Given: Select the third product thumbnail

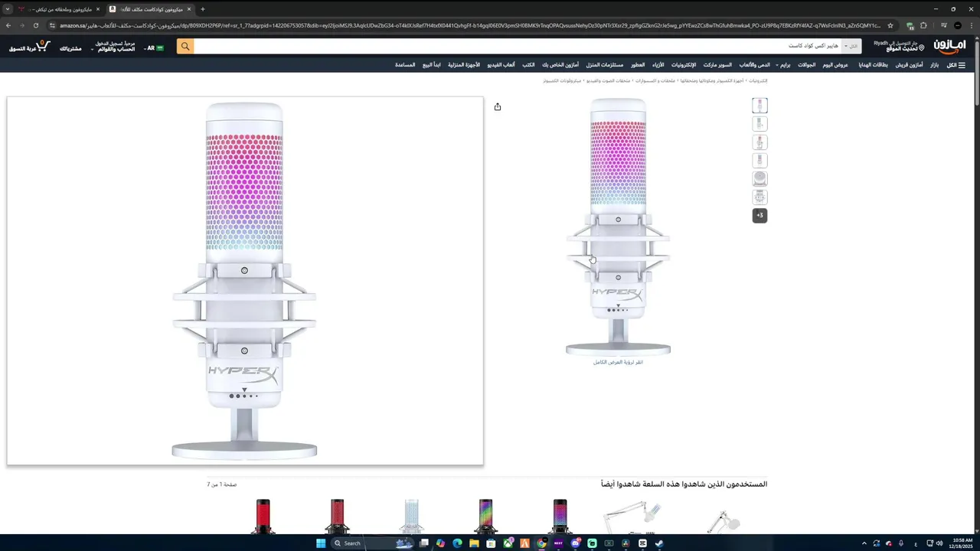Looking at the screenshot, I should pos(759,142).
